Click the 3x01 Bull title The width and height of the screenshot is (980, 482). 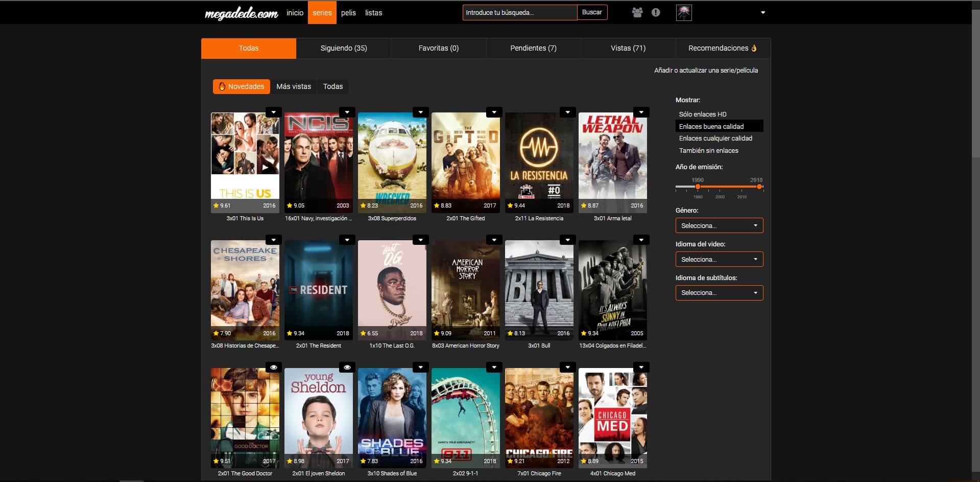[539, 346]
